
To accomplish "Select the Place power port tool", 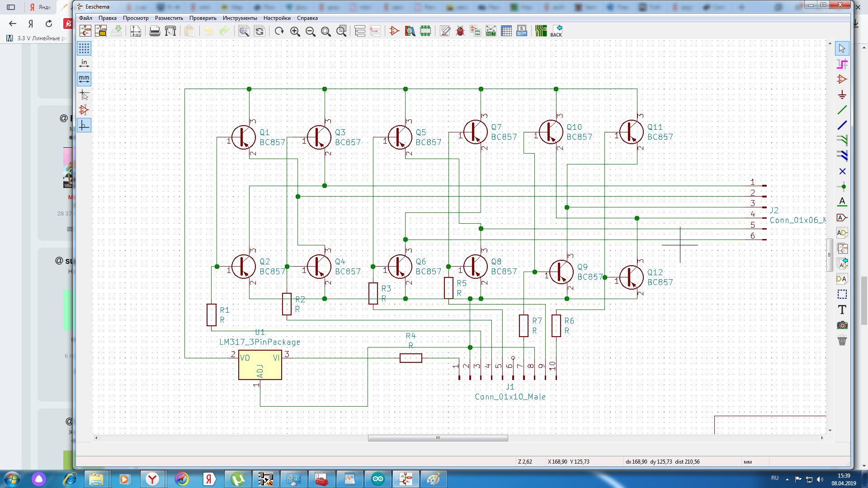I will pos(842,94).
